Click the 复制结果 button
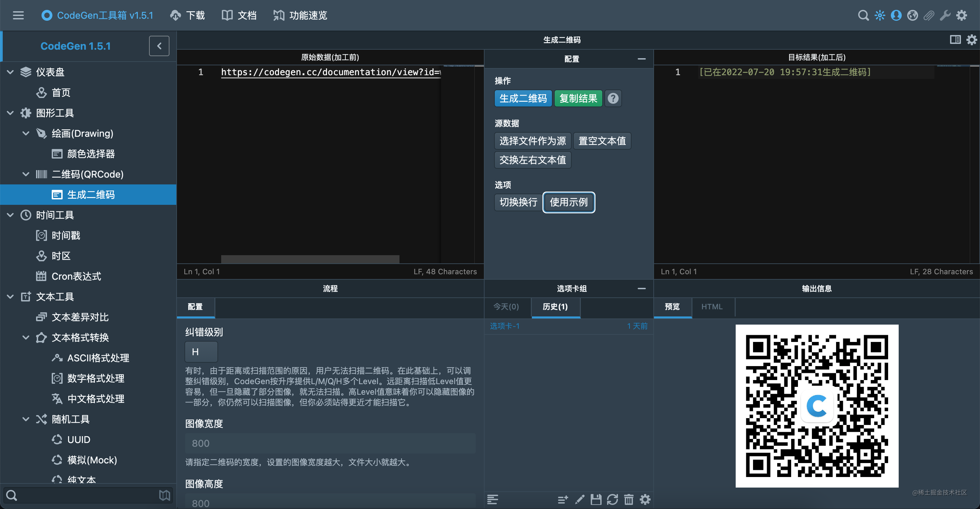Image resolution: width=980 pixels, height=509 pixels. tap(578, 98)
